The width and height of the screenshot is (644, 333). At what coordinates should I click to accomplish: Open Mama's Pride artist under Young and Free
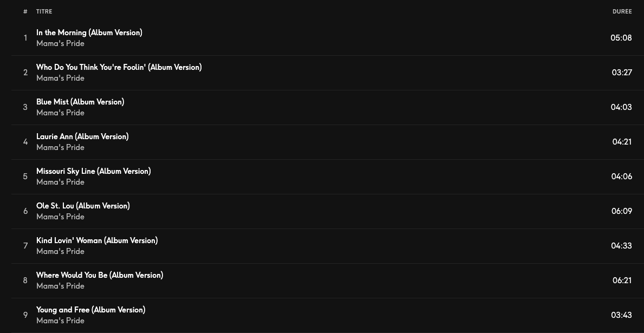pyautogui.click(x=60, y=321)
